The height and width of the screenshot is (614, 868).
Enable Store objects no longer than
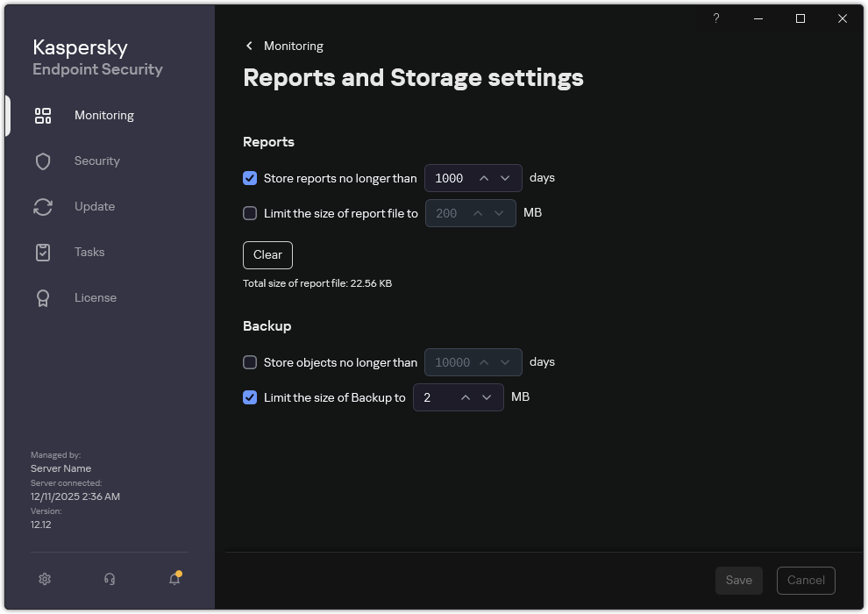(x=250, y=362)
